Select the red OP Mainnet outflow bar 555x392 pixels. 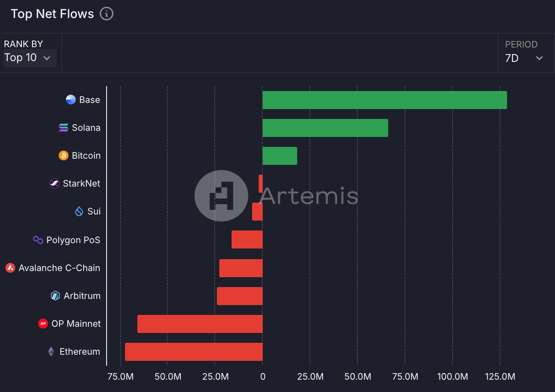pyautogui.click(x=200, y=324)
